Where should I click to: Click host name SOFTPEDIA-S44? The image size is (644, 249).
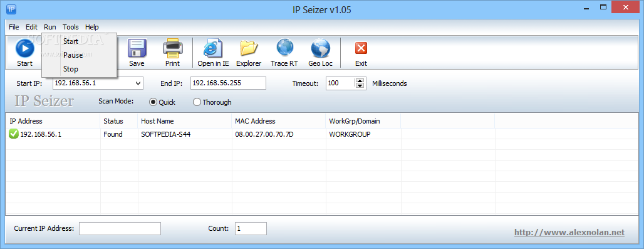coord(165,134)
